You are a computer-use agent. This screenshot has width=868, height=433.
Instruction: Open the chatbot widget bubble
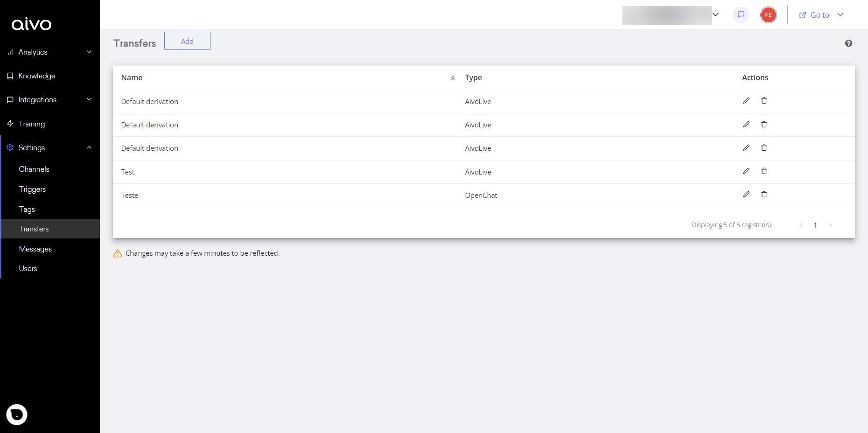click(17, 414)
